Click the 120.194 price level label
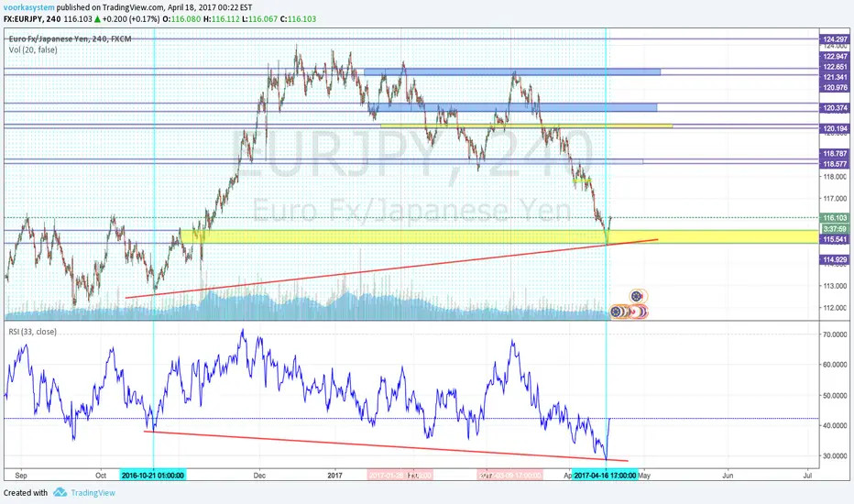The height and width of the screenshot is (504, 854). pyautogui.click(x=835, y=128)
